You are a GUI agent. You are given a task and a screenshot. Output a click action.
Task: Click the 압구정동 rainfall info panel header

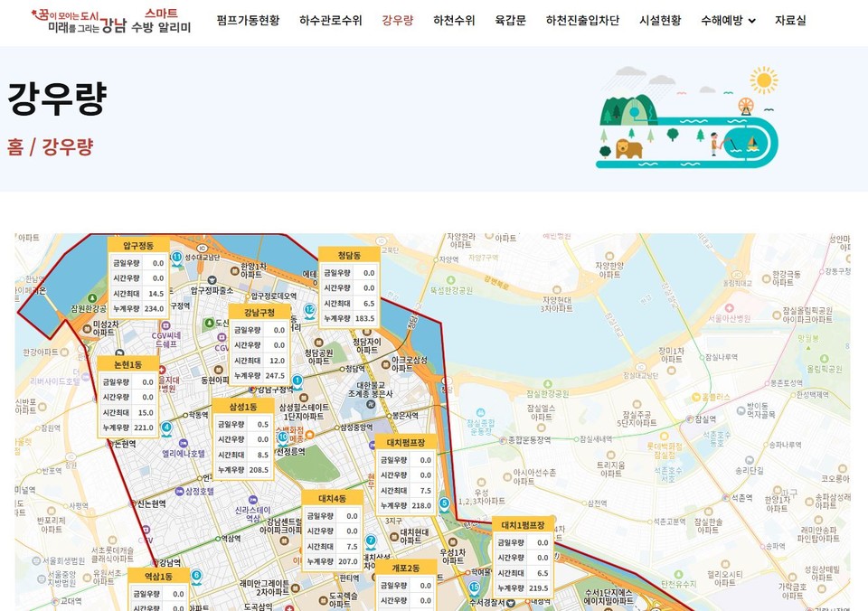(x=138, y=244)
